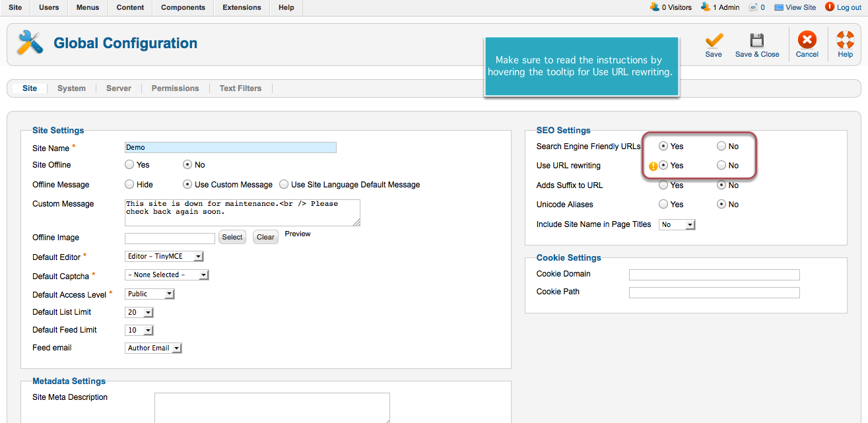This screenshot has height=423, width=868.
Task: Switch to the Text Filters tab
Action: [x=240, y=88]
